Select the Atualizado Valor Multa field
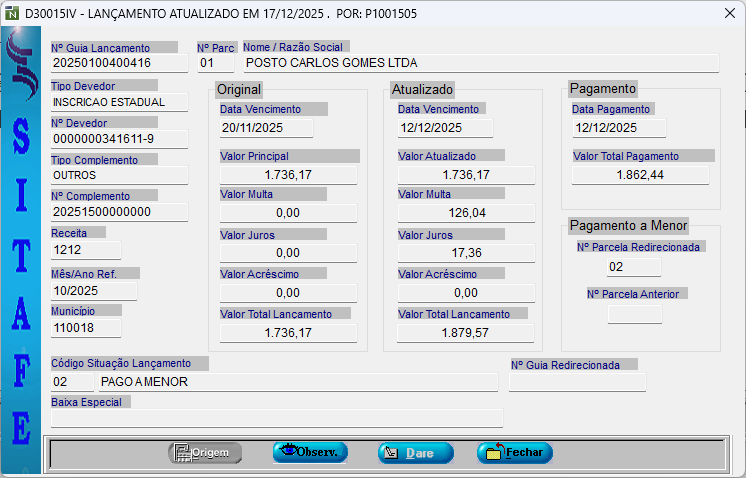Screen dimensions: 746x478 pyautogui.click(x=465, y=213)
